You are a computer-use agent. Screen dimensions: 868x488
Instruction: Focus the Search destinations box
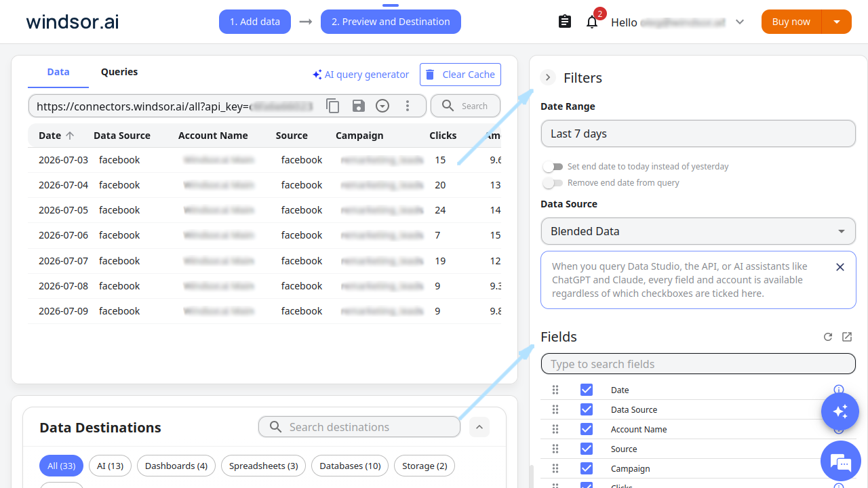[359, 427]
